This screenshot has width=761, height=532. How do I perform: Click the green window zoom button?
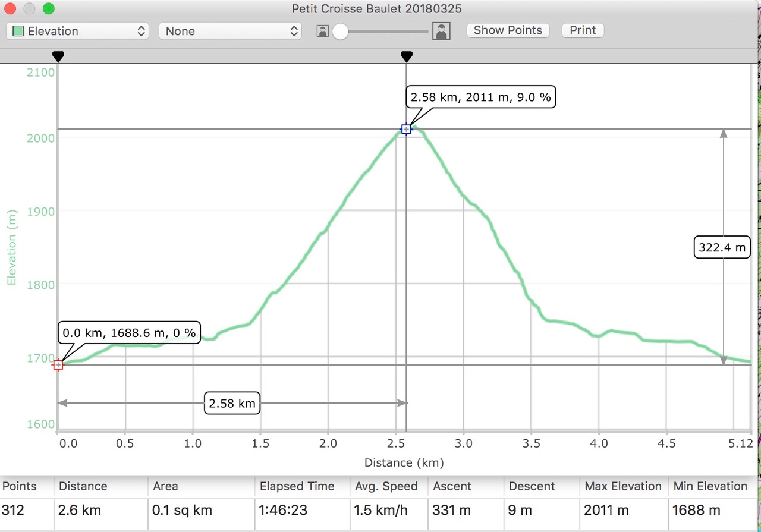click(x=49, y=9)
